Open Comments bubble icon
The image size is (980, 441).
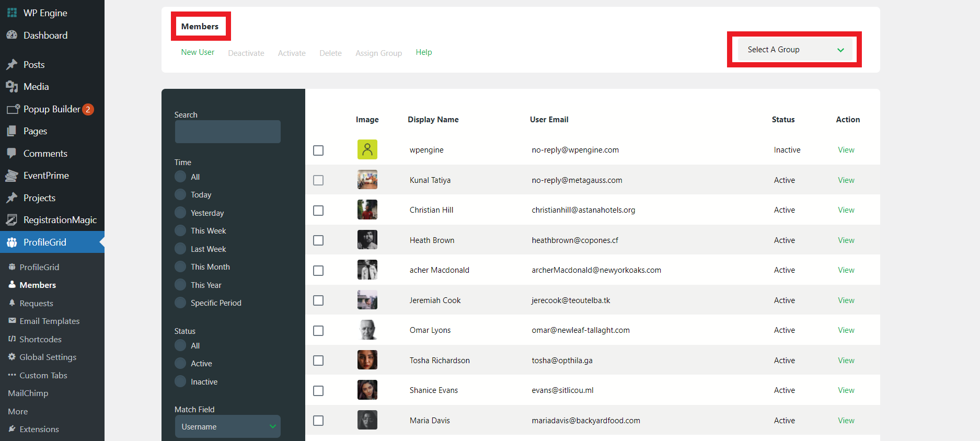(x=12, y=153)
